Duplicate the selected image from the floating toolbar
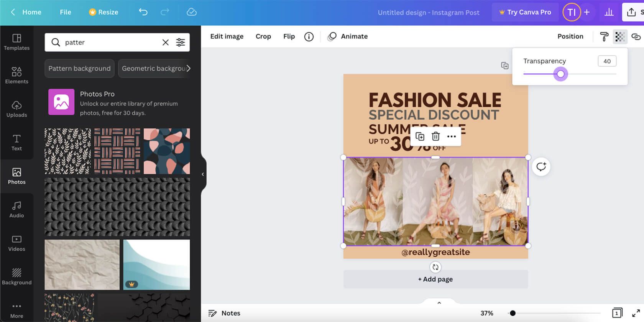 coord(420,136)
